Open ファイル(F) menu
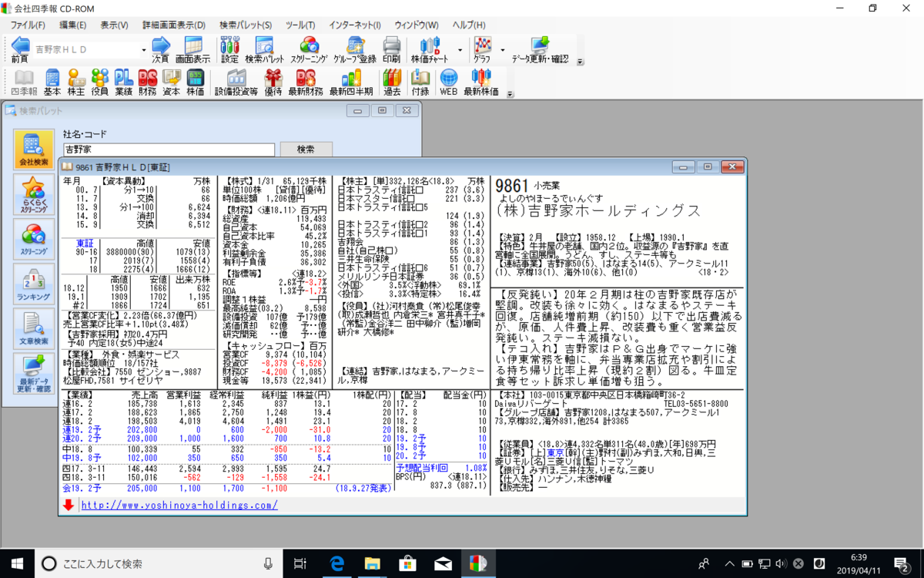The width and height of the screenshot is (924, 578). (28, 25)
